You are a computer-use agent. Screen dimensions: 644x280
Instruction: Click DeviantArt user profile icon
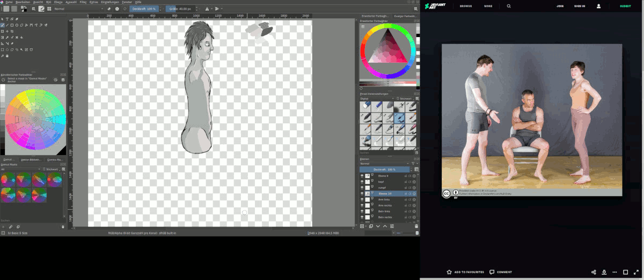point(599,6)
